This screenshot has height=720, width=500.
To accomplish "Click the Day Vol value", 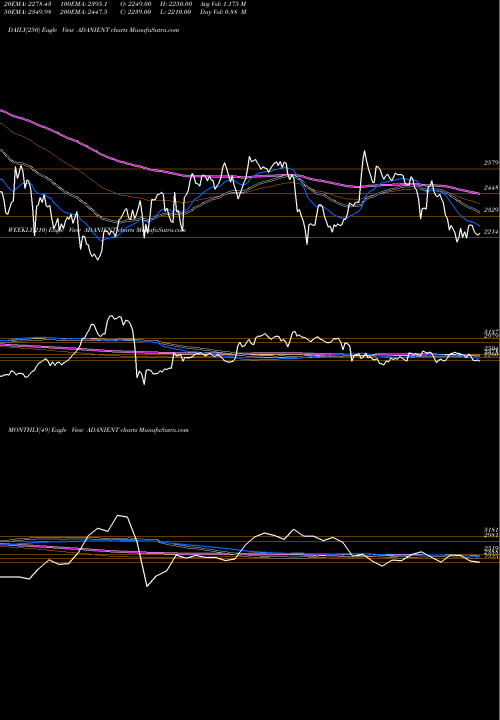I will [x=223, y=11].
